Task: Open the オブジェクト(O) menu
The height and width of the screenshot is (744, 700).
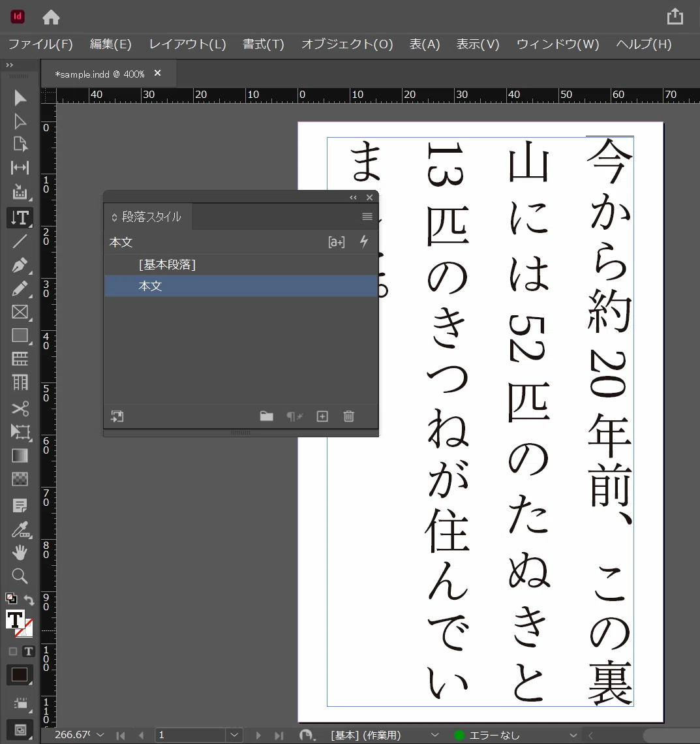Action: pyautogui.click(x=347, y=44)
